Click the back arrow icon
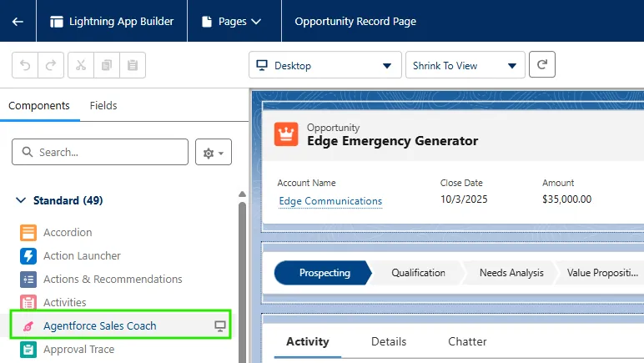This screenshot has width=644, height=363. pyautogui.click(x=18, y=22)
